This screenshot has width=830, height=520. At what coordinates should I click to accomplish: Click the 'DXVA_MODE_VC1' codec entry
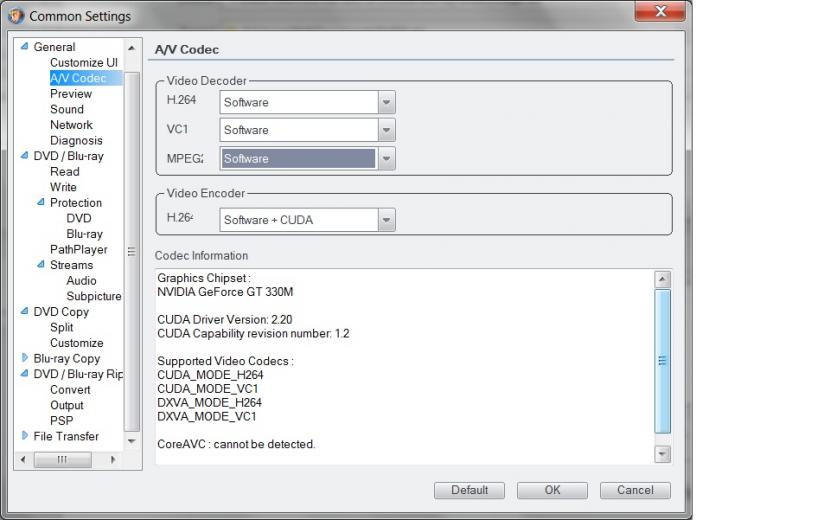pyautogui.click(x=206, y=416)
